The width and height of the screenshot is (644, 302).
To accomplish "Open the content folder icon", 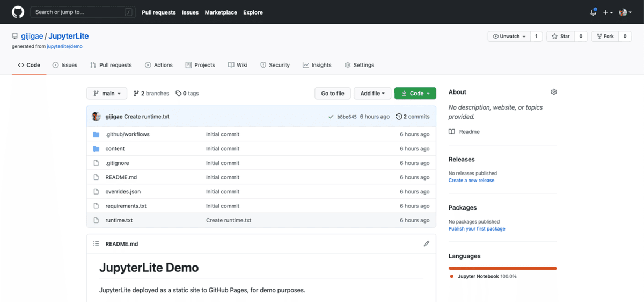I will pyautogui.click(x=97, y=149).
